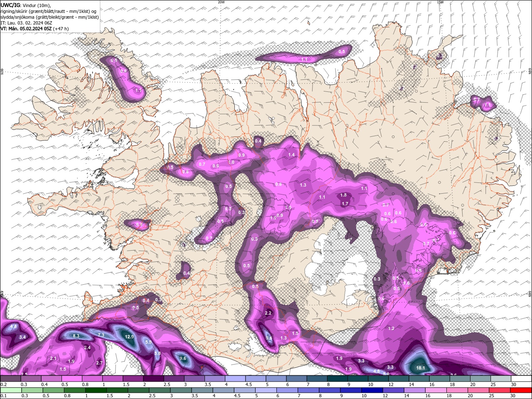Pick upper legend swatch between 4 and 4.5

click(235, 379)
